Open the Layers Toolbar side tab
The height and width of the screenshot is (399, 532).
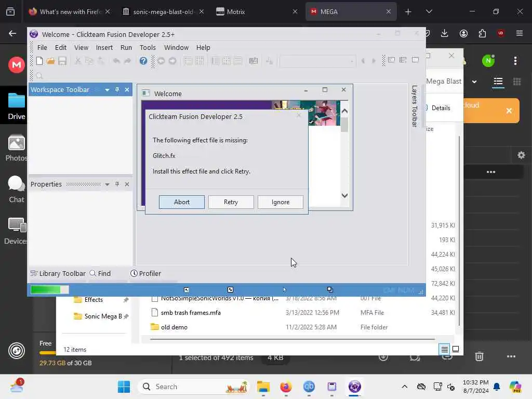tap(414, 106)
